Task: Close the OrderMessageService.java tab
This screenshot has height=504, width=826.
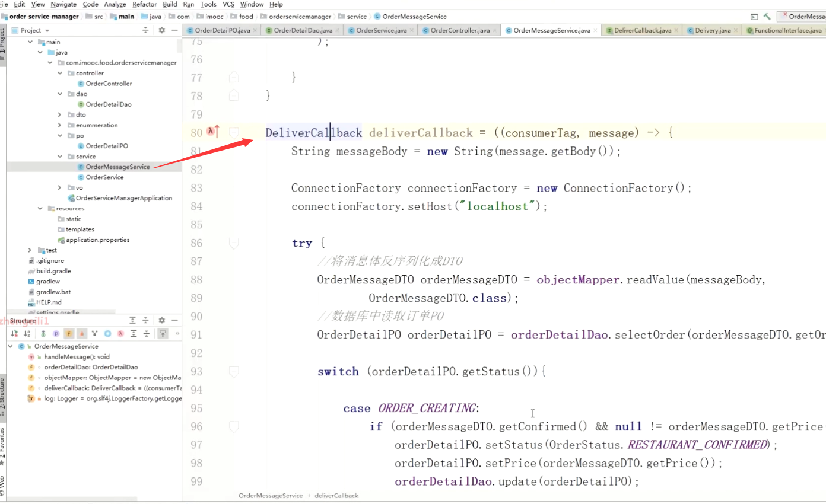Action: 596,30
